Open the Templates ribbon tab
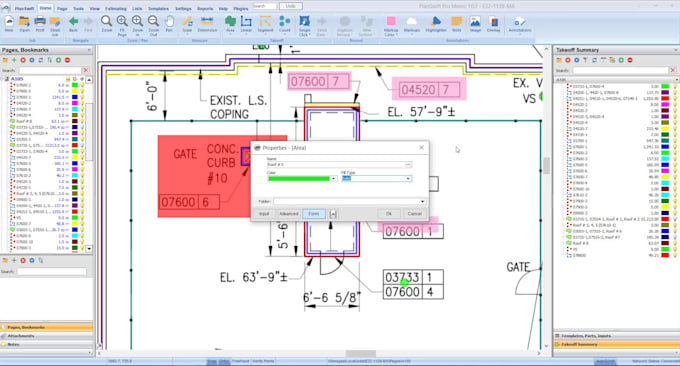Viewport: 680px width, 366px height. pyautogui.click(x=158, y=8)
